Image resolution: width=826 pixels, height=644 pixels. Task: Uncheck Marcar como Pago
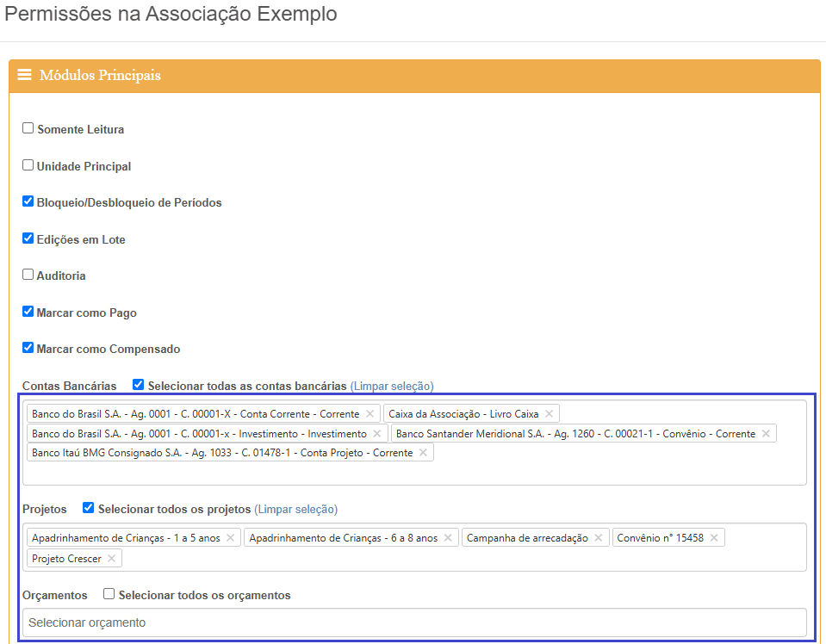point(28,311)
